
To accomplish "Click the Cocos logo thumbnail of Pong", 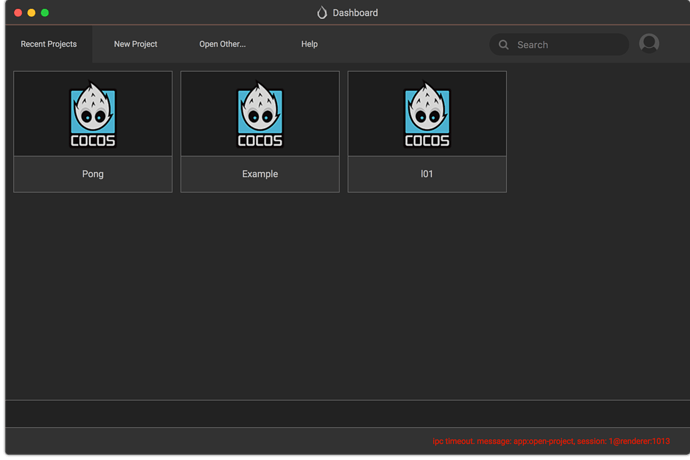I will (93, 114).
